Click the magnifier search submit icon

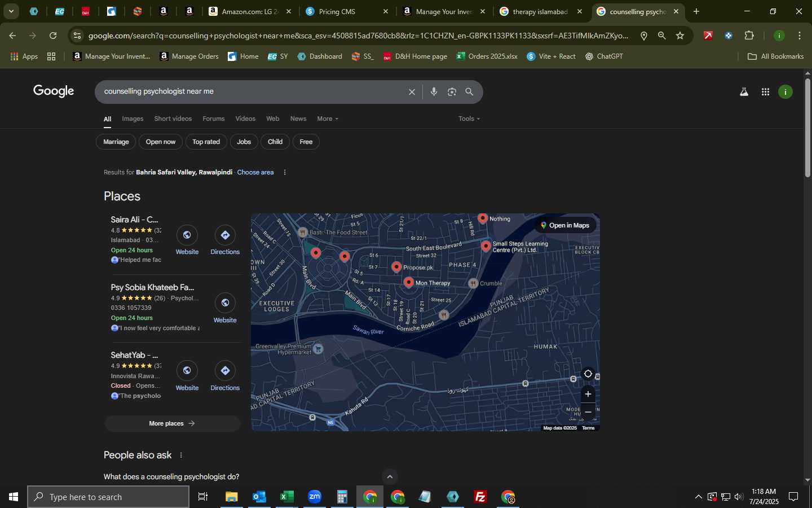tap(469, 92)
